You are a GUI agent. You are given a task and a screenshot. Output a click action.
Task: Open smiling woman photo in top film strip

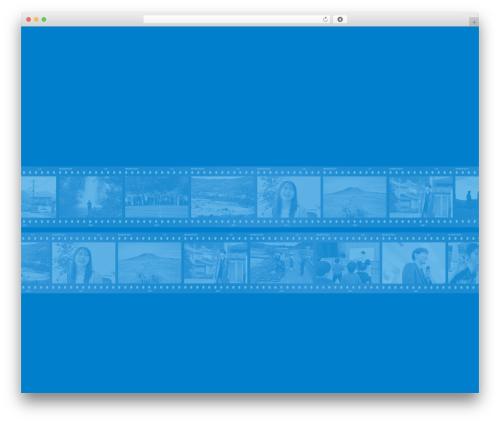pos(289,197)
